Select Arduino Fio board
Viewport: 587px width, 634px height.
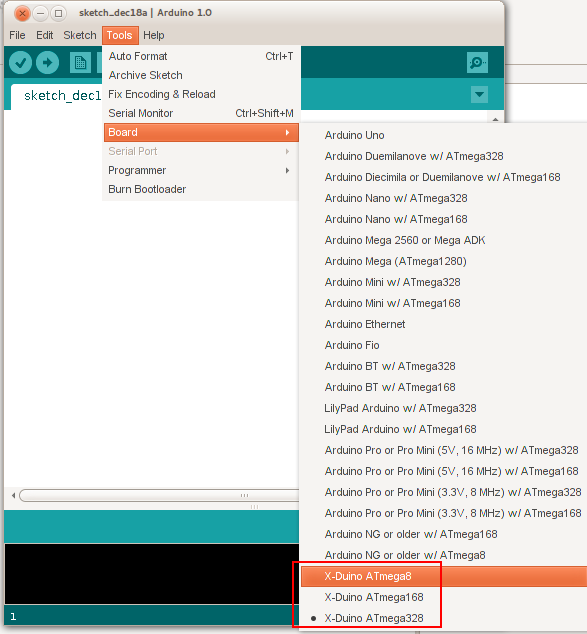(444, 345)
